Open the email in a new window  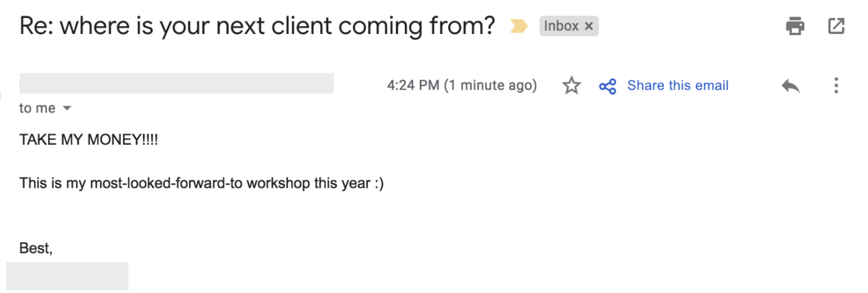[x=836, y=26]
